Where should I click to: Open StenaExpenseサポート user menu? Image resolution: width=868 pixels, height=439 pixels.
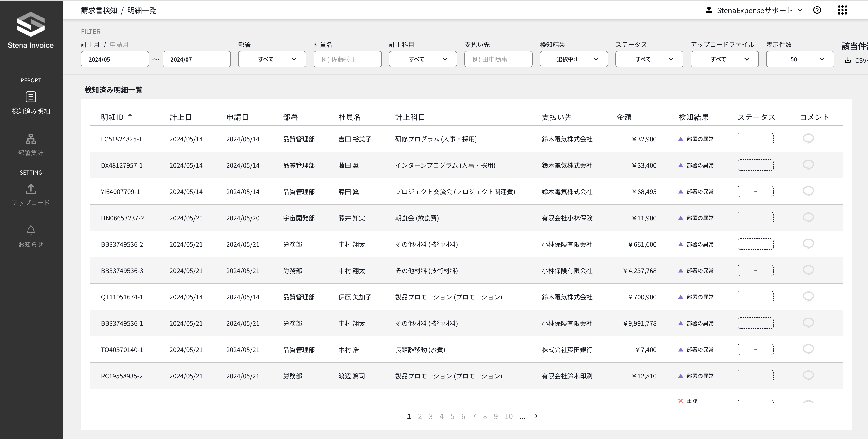754,10
